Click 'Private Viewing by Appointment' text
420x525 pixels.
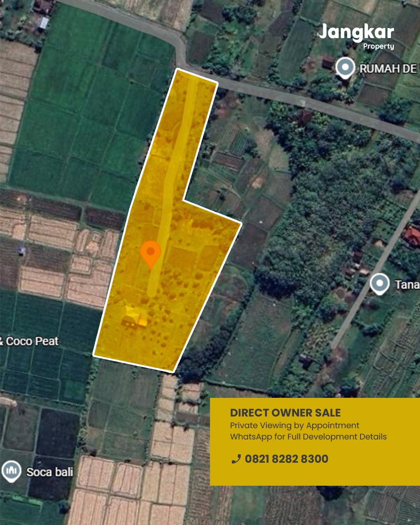click(294, 425)
